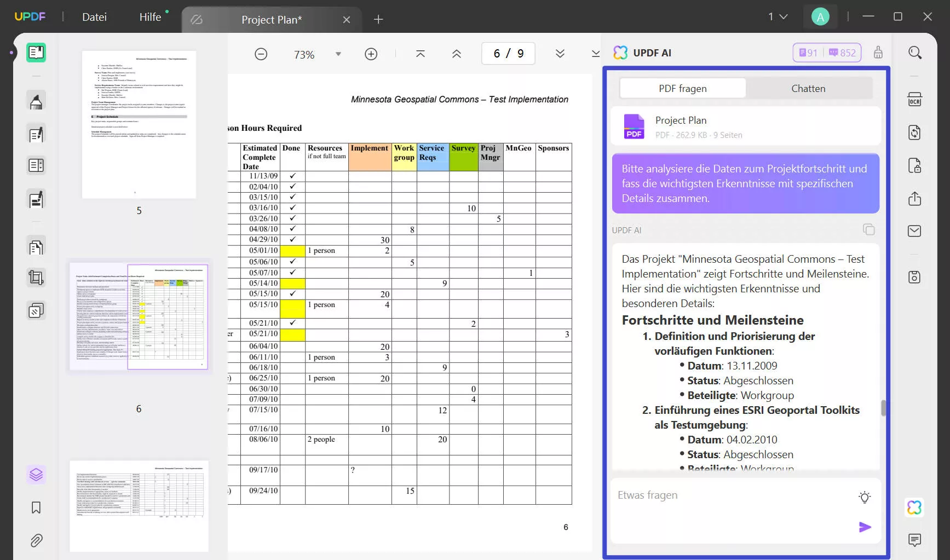Open the Reader mode tool
Screen dimensions: 950x560
click(36, 53)
